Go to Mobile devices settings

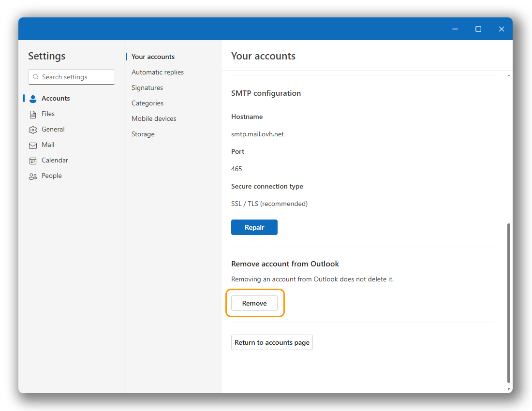[x=154, y=118]
